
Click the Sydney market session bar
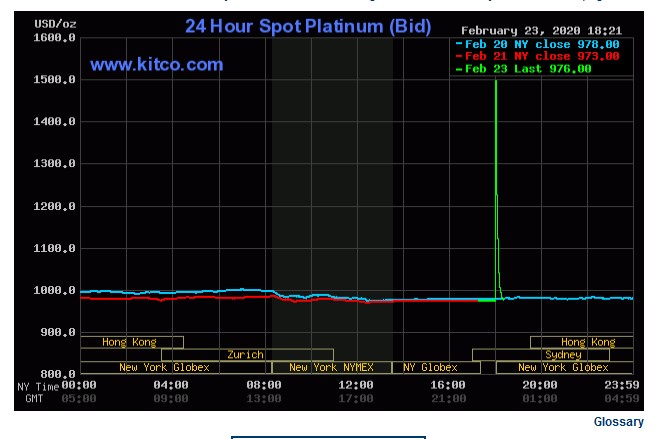coord(563,355)
